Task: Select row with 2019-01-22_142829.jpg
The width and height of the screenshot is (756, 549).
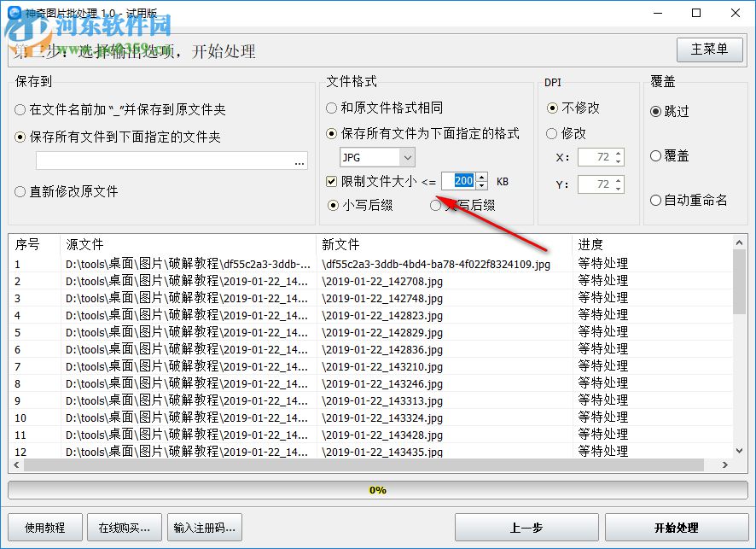Action: pyautogui.click(x=371, y=332)
